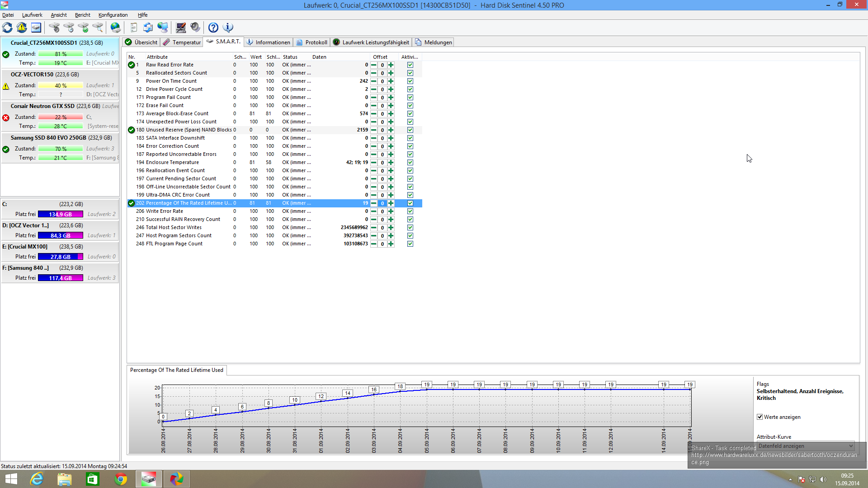Switch to the Meldungen tab
The image size is (868, 488).
point(433,42)
